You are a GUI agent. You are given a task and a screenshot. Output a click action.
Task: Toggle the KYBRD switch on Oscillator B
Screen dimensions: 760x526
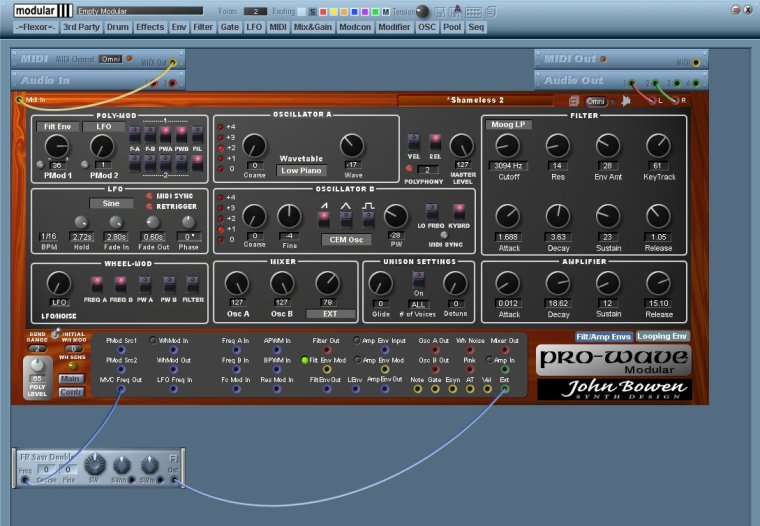coord(458,212)
